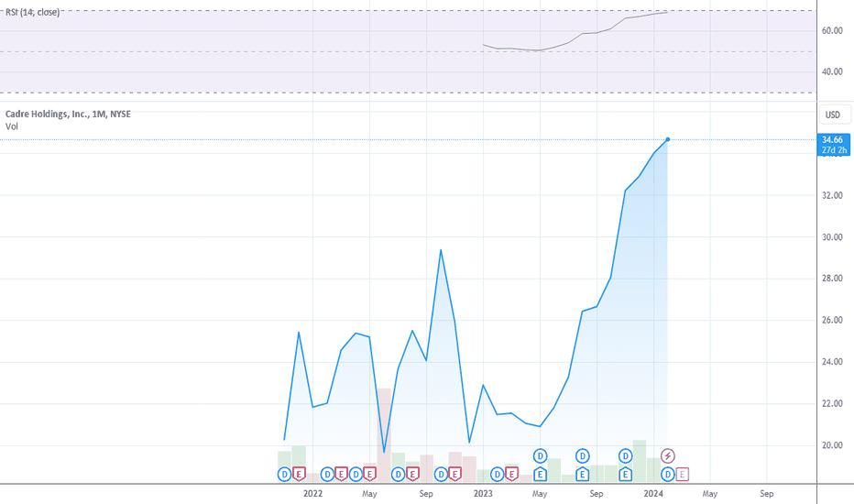
Task: Open the USD currency selector
Action: point(833,115)
